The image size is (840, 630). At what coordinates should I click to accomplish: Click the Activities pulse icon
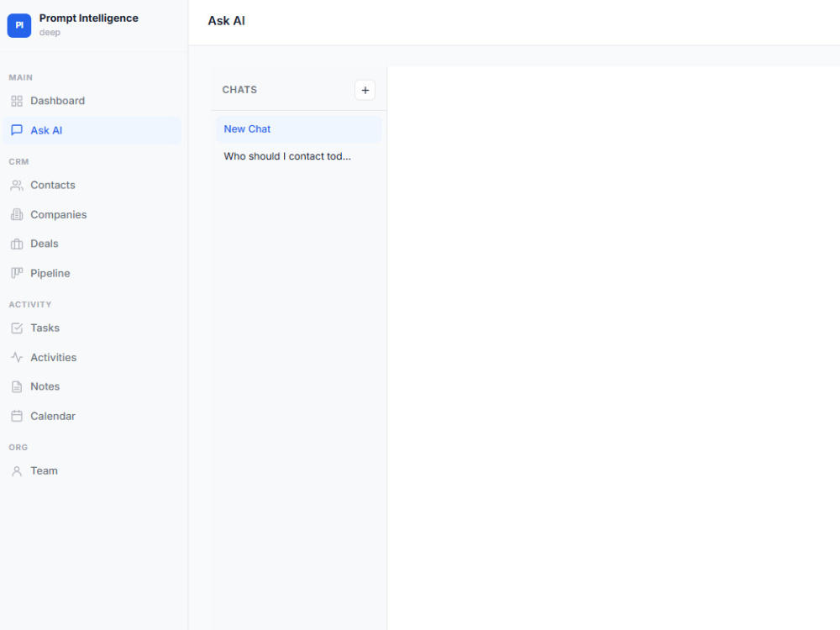coord(17,357)
